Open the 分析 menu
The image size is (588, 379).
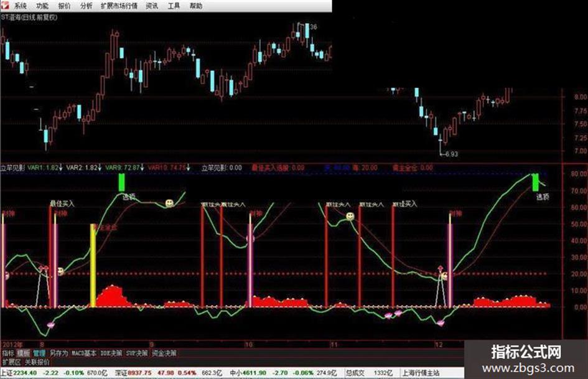[86, 6]
